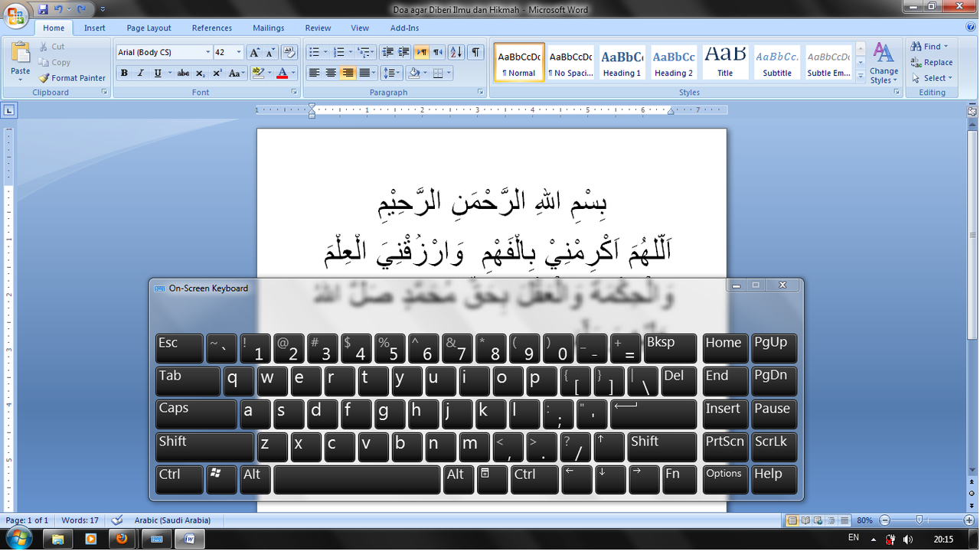The image size is (980, 551).
Task: Click Change Styles button
Action: tap(884, 64)
